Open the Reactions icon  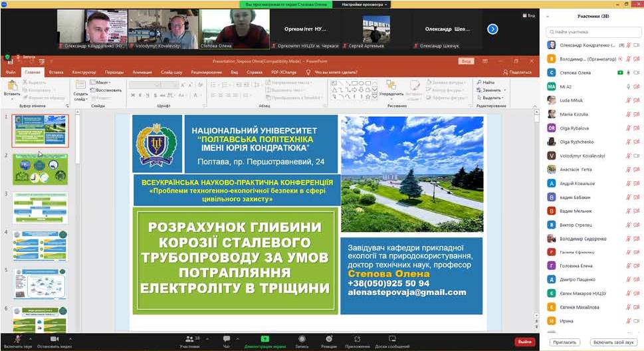pos(328,340)
